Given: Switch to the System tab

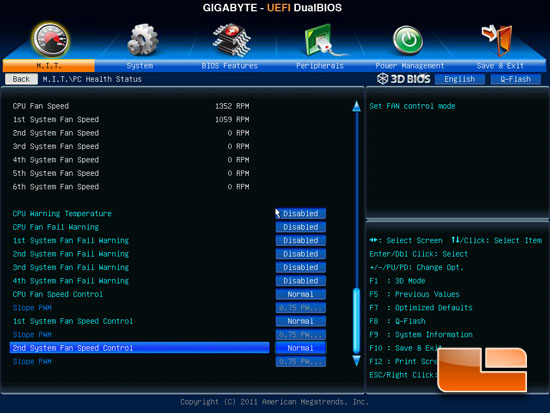Looking at the screenshot, I should coord(140,66).
